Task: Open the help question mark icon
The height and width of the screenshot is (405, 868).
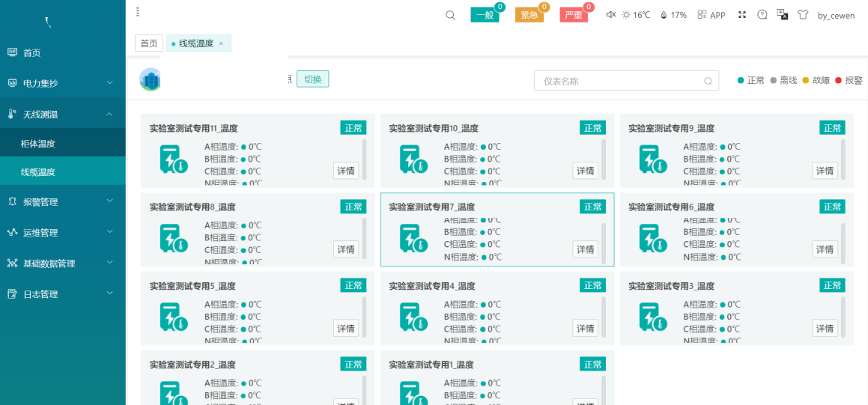Action: point(762,15)
